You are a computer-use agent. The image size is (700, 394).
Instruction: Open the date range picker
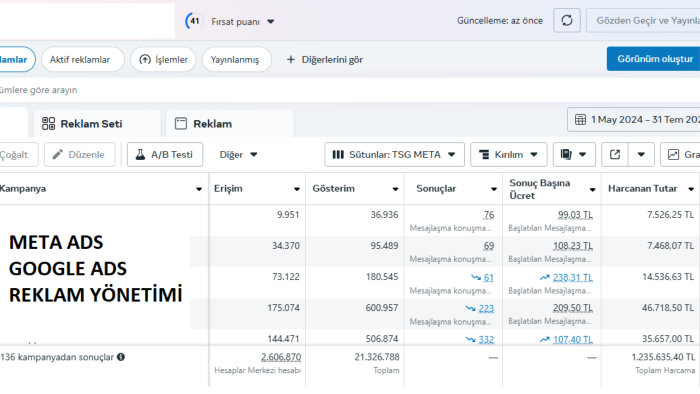633,120
